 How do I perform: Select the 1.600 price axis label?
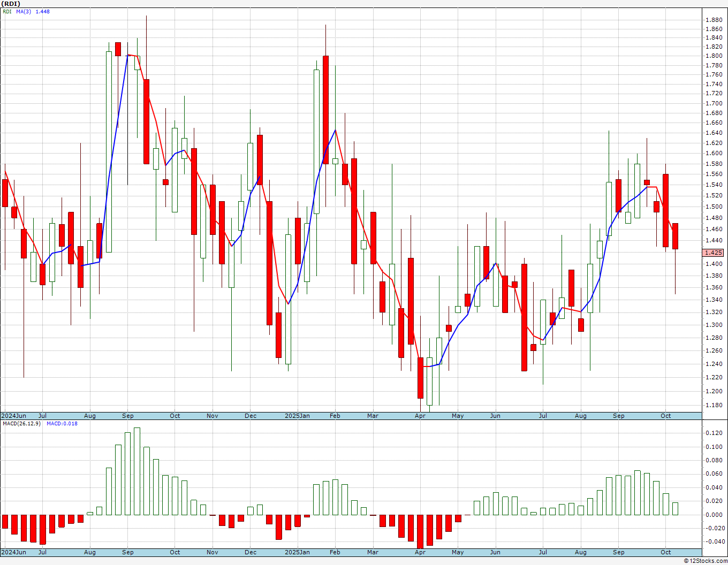click(x=714, y=153)
